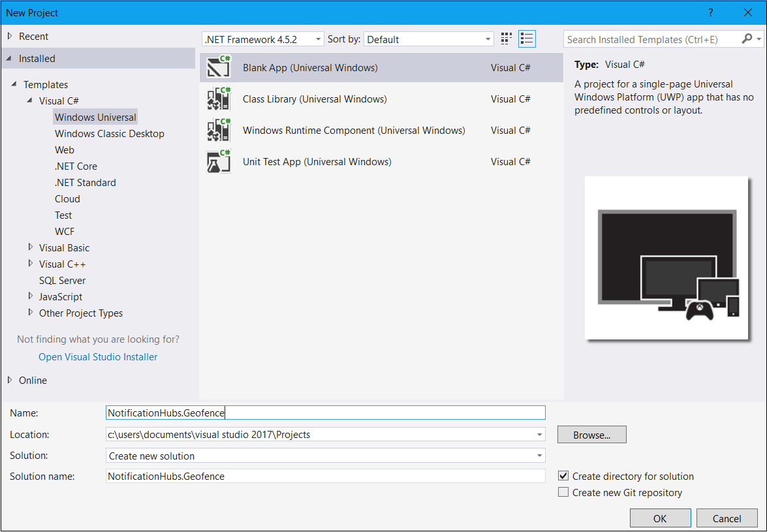Click the Class Library template icon

[x=218, y=99]
